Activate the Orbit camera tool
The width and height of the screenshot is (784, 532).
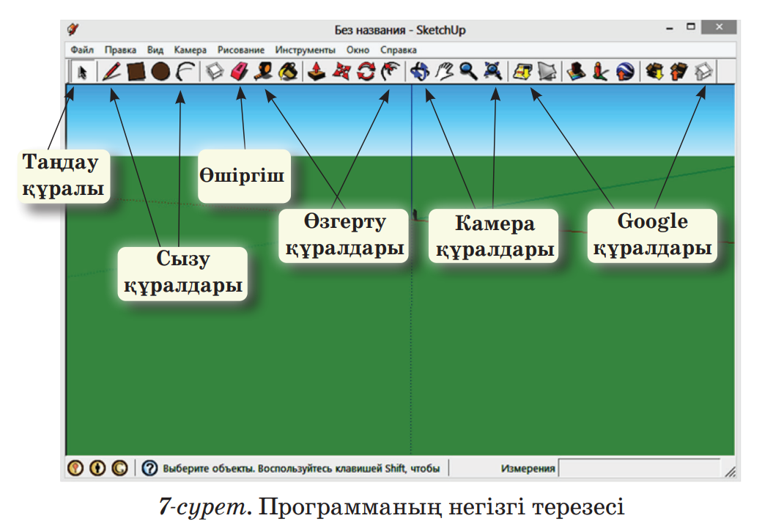pos(420,72)
